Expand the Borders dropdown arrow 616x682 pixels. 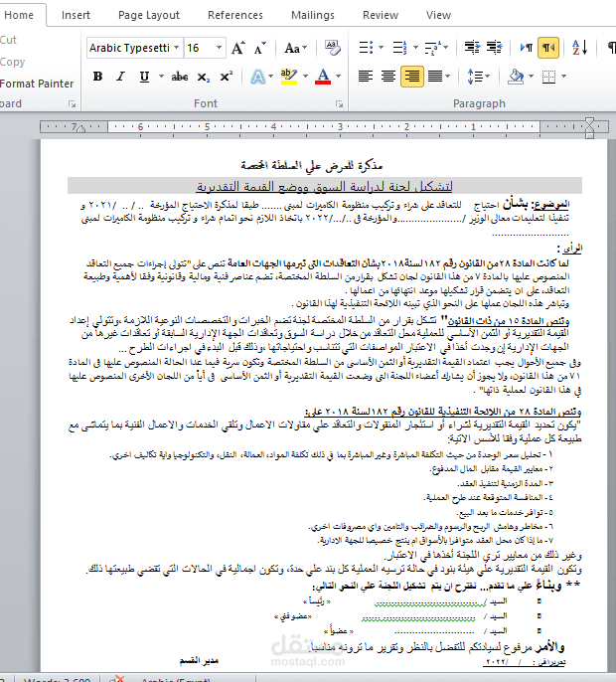(563, 77)
